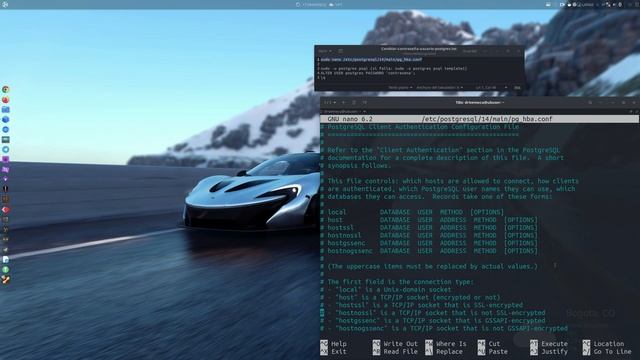This screenshot has width=640, height=360.
Task: Click Guardar in the text editor
Action: tap(470, 51)
